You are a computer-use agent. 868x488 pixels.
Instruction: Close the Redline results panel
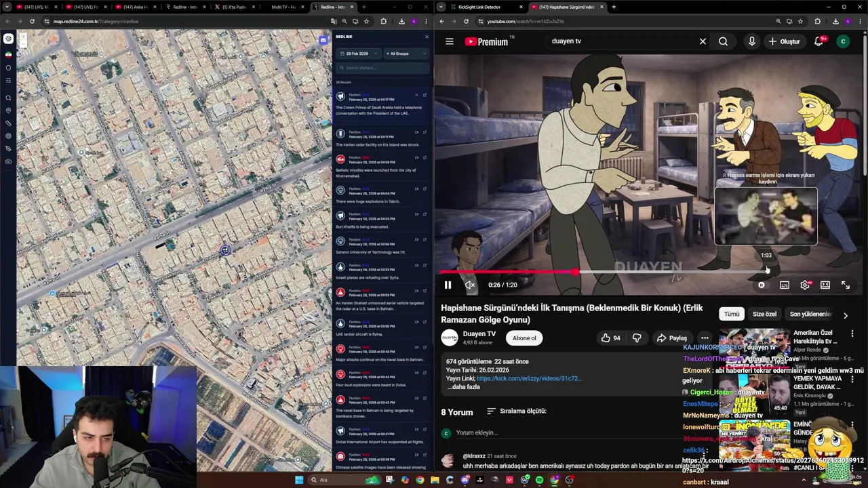[427, 37]
